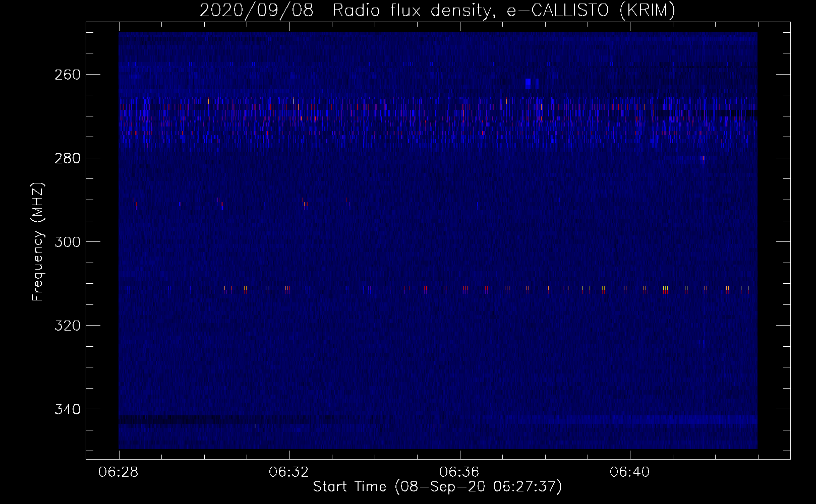Click the 06:40 time tick label
The height and width of the screenshot is (504, 816).
pos(630,472)
